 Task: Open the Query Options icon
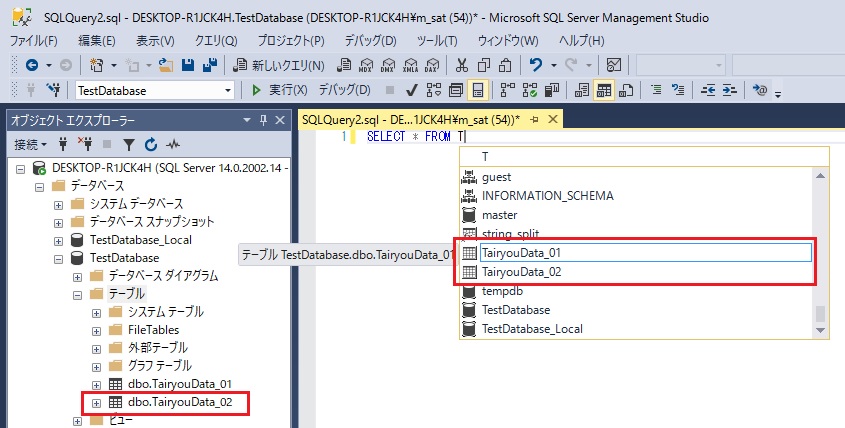click(x=456, y=90)
